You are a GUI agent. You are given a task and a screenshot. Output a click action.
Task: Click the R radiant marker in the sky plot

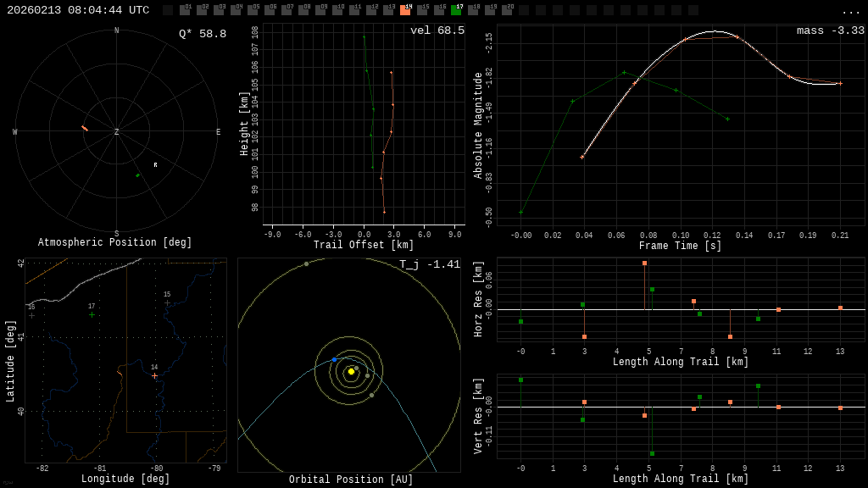(x=155, y=165)
